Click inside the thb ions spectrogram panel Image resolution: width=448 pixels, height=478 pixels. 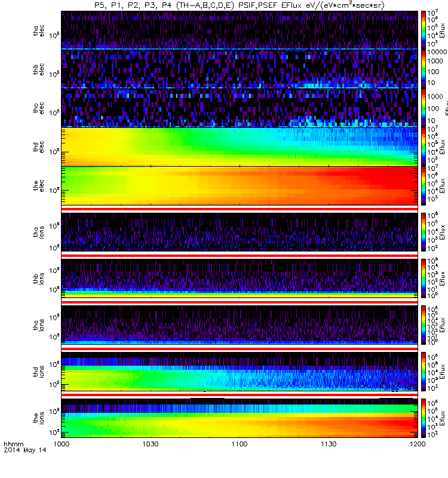click(240, 278)
